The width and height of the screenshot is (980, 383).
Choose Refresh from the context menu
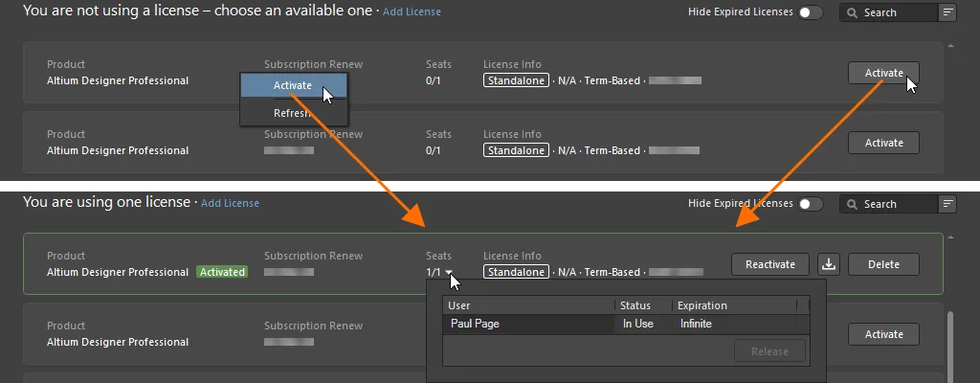pyautogui.click(x=293, y=113)
